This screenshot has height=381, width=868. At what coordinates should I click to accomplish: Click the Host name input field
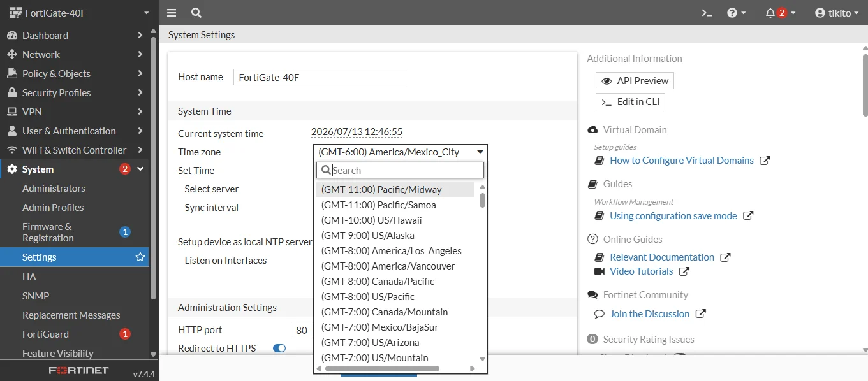tap(321, 78)
